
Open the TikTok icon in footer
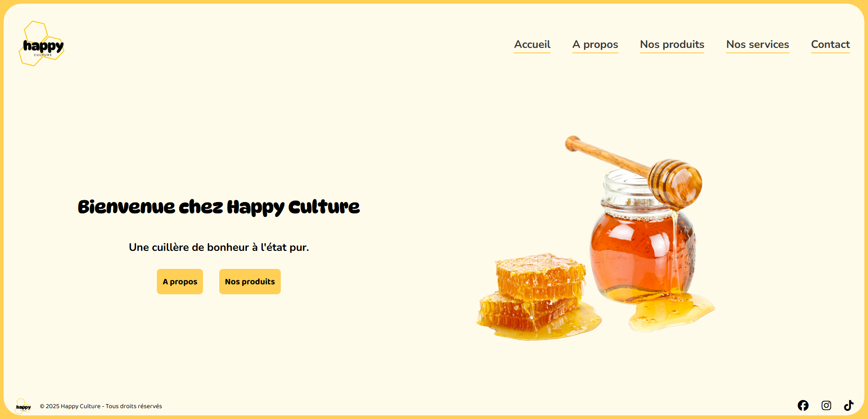point(849,405)
